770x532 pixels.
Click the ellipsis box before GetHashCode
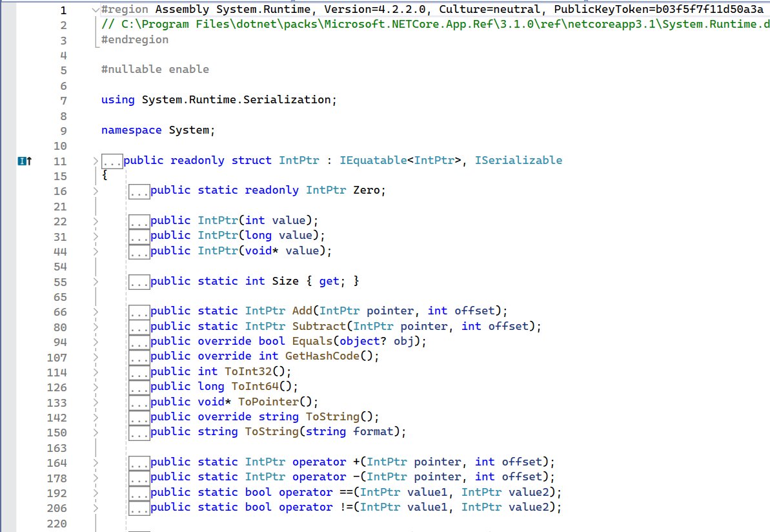point(139,357)
